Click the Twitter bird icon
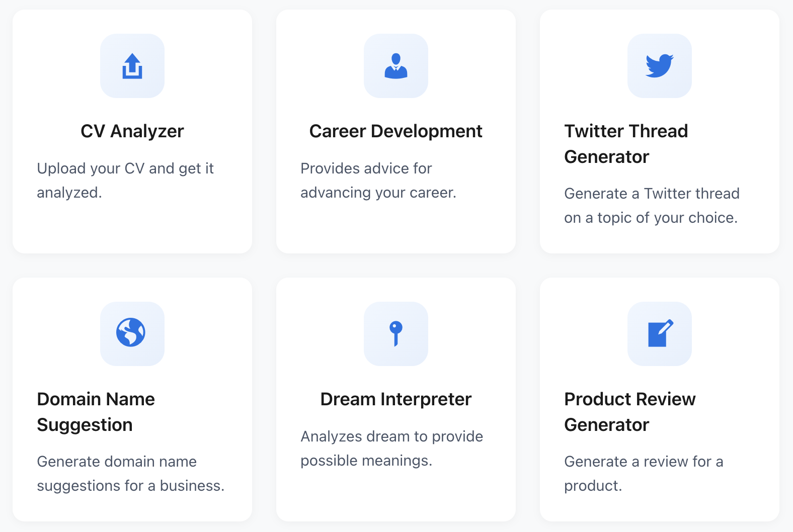Viewport: 793px width, 532px height. point(660,66)
